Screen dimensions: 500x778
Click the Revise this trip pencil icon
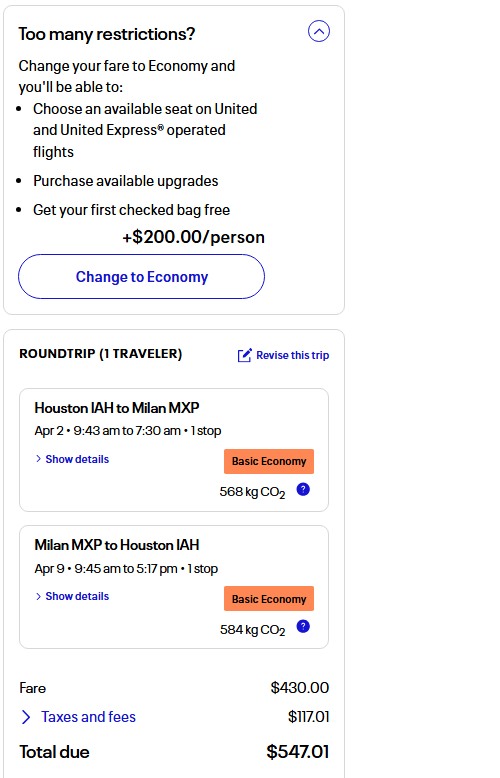[x=245, y=355]
